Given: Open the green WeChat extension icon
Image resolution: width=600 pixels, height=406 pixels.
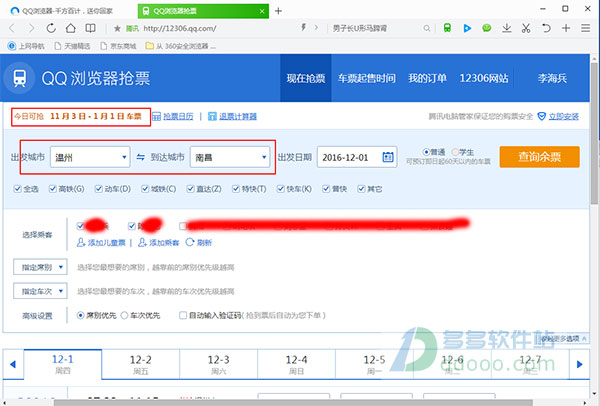Looking at the screenshot, I should [x=486, y=28].
